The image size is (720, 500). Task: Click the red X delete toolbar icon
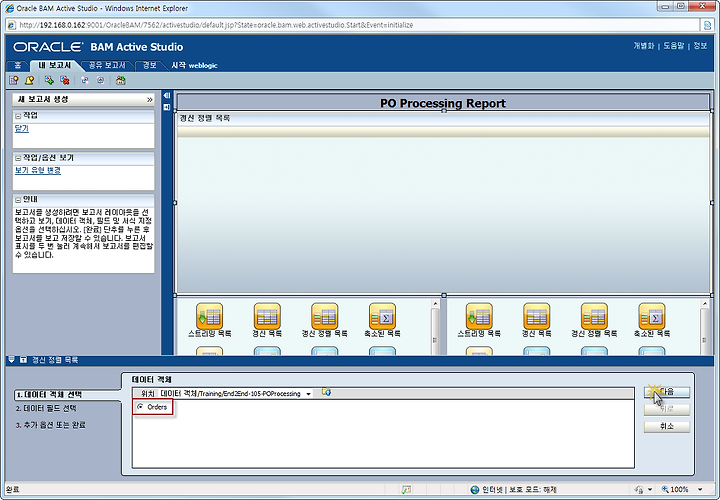pos(65,80)
